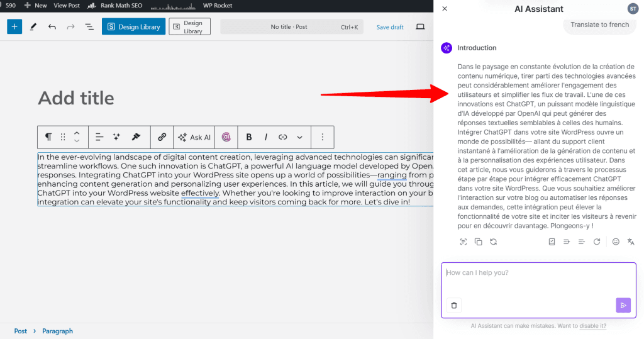Open the document overview list
The width and height of the screenshot is (644, 339).
click(89, 26)
